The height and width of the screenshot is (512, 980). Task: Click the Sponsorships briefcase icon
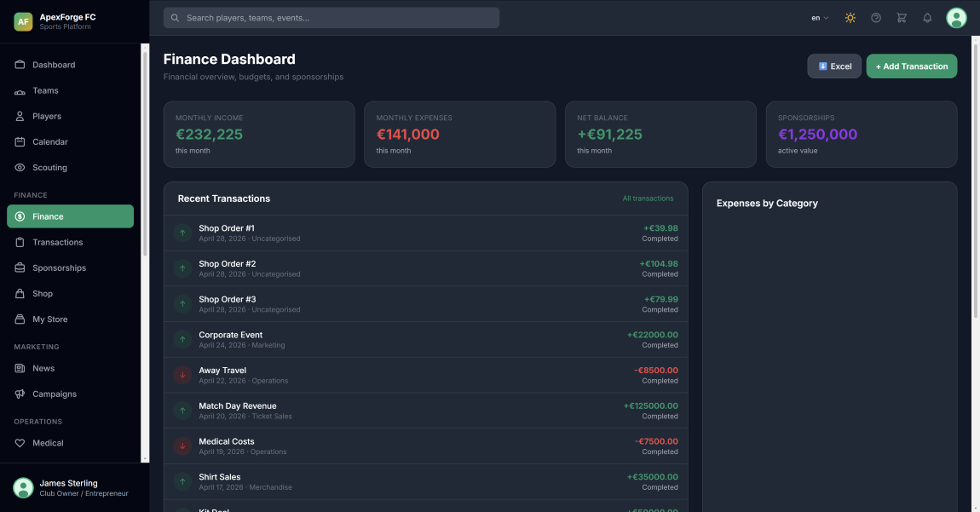click(x=20, y=268)
